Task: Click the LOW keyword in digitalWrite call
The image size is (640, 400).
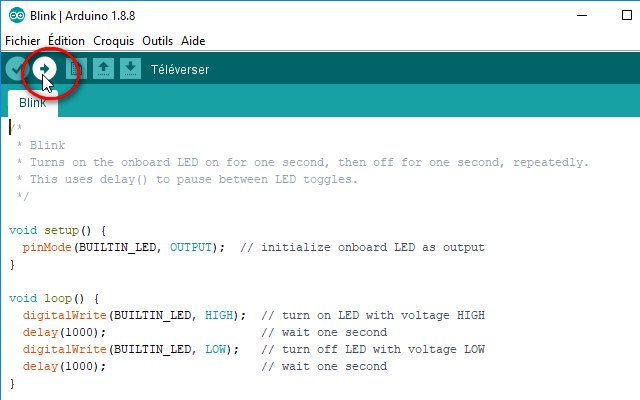Action: (x=216, y=349)
